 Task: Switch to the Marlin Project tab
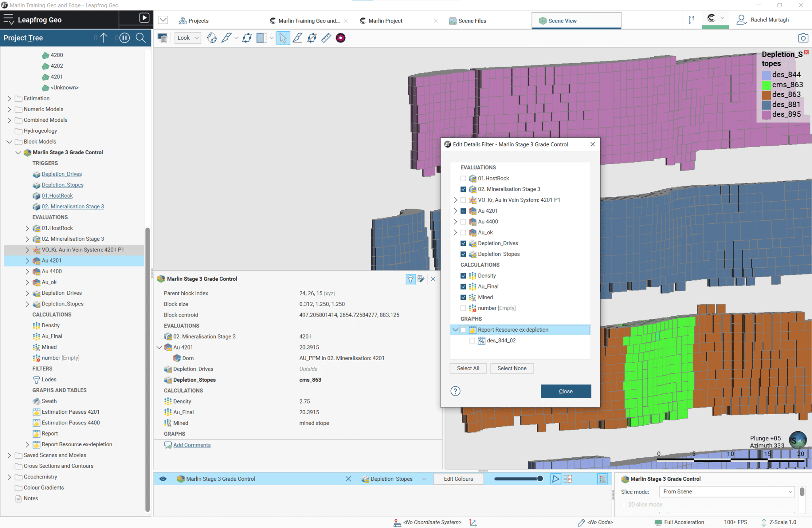point(381,21)
